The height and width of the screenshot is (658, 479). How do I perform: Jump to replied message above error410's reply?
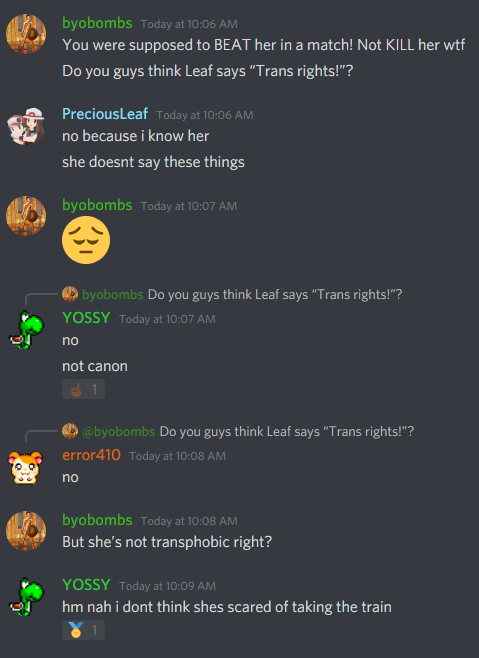(287, 431)
